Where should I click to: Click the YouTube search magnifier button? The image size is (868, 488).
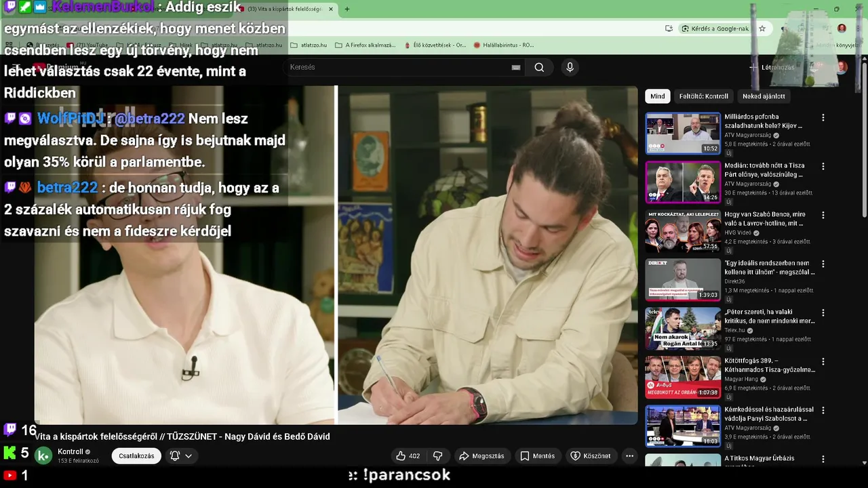(539, 67)
